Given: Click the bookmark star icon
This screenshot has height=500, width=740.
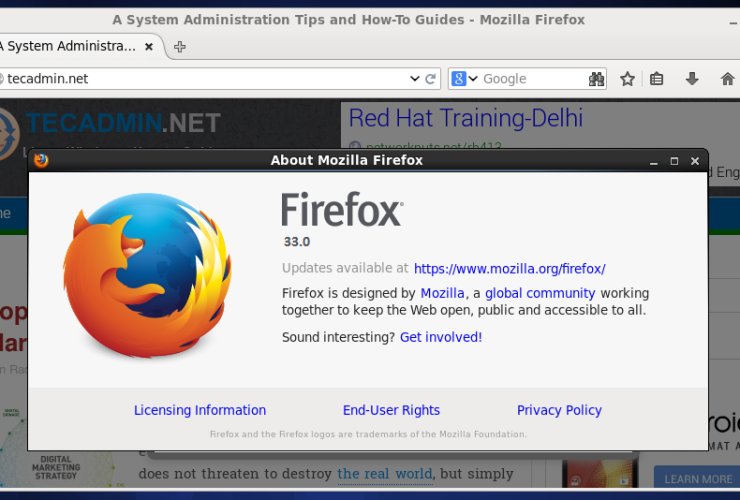Looking at the screenshot, I should [x=627, y=79].
